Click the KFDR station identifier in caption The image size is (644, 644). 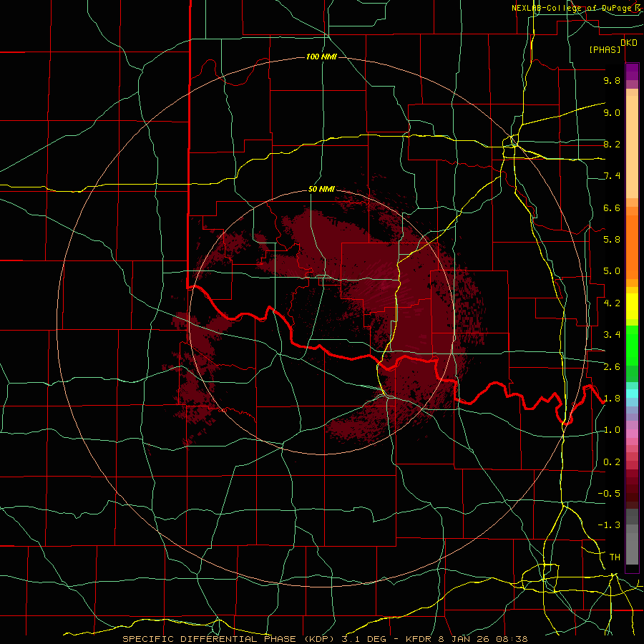419,639
